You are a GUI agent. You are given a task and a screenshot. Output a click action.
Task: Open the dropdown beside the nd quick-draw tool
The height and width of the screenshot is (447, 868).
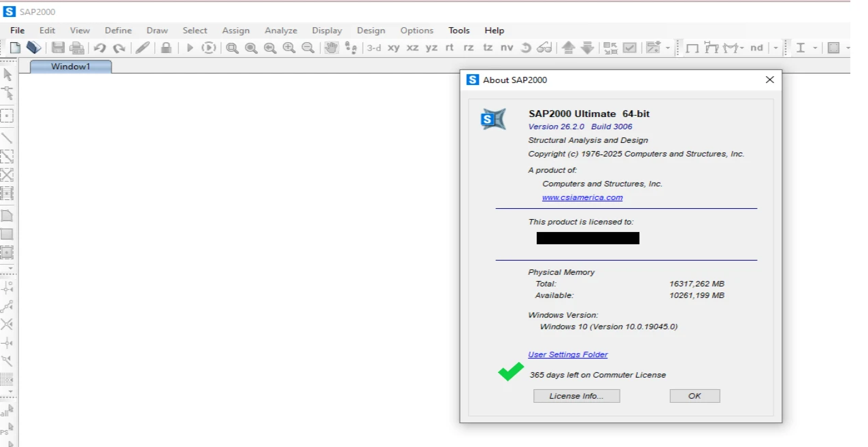(x=775, y=48)
